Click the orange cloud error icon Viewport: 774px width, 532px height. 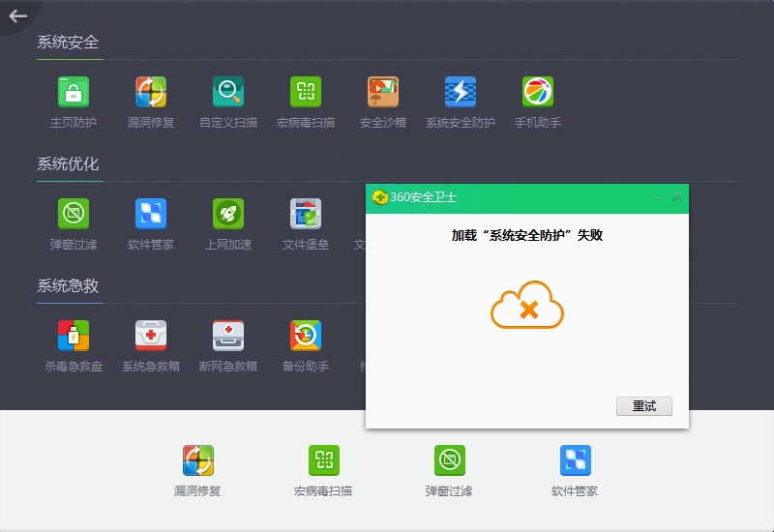click(527, 305)
